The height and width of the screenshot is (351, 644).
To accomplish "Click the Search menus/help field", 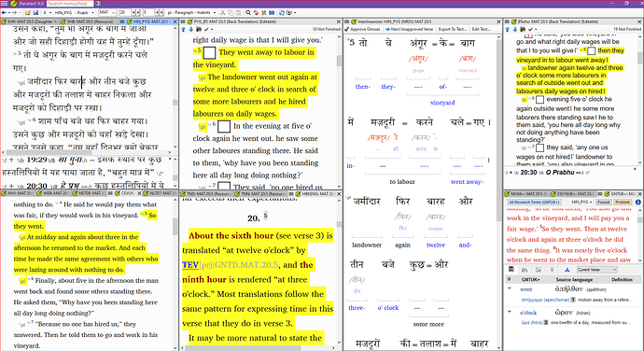I will (70, 4).
